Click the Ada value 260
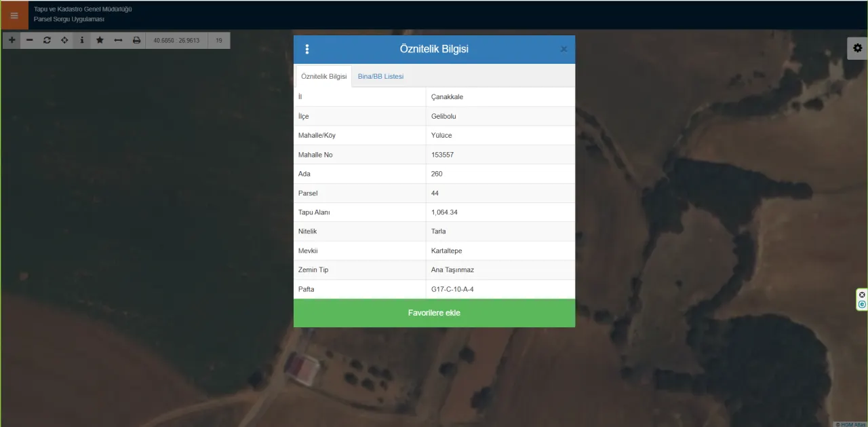 pos(437,174)
